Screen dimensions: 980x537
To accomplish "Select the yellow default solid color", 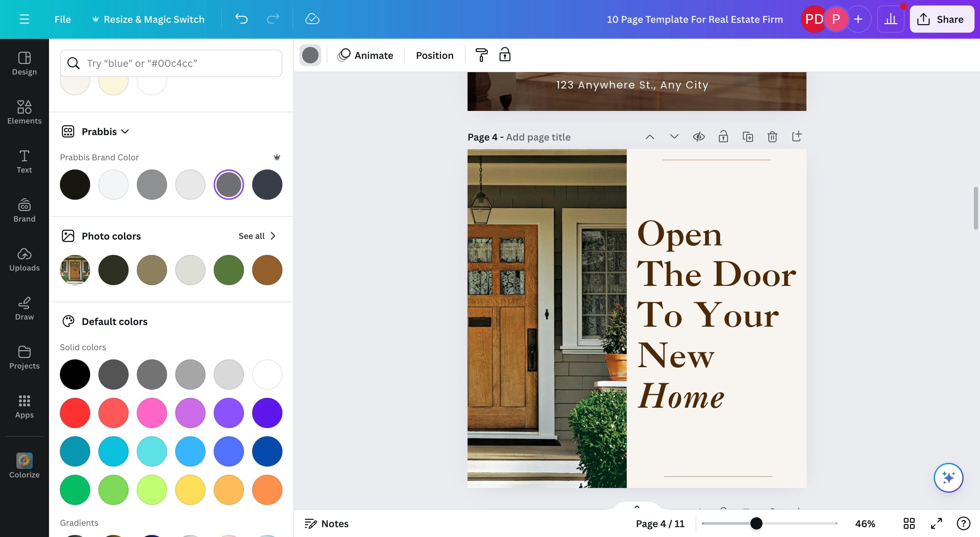I will (x=190, y=490).
